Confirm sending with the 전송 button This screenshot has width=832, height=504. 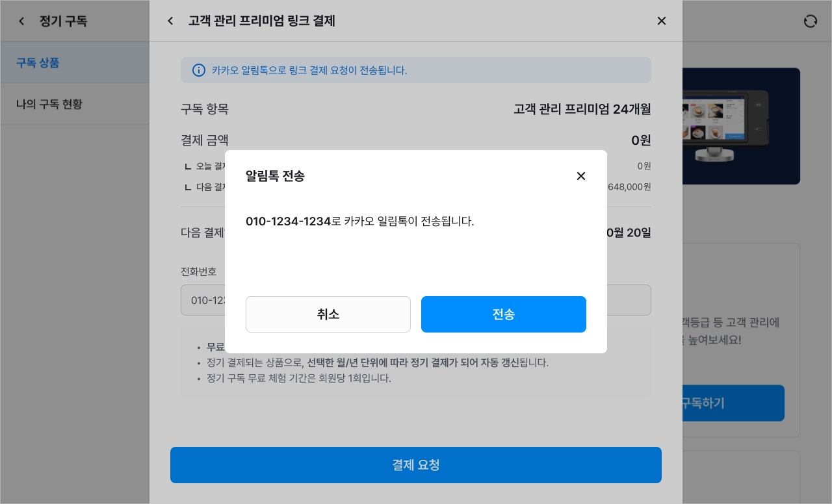tap(504, 314)
